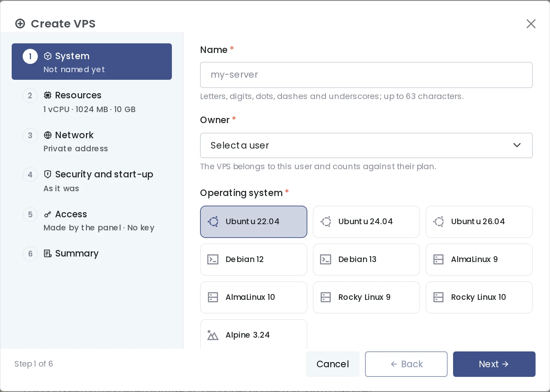Viewport: 550px width, 392px height.
Task: Choose Debian 13 operating system
Action: click(366, 260)
